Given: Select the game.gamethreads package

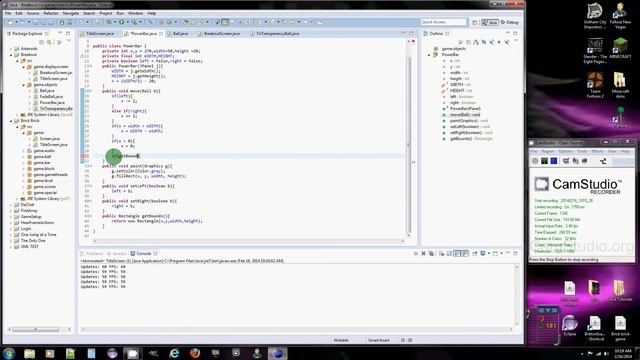Looking at the screenshot, I should coord(51,175).
